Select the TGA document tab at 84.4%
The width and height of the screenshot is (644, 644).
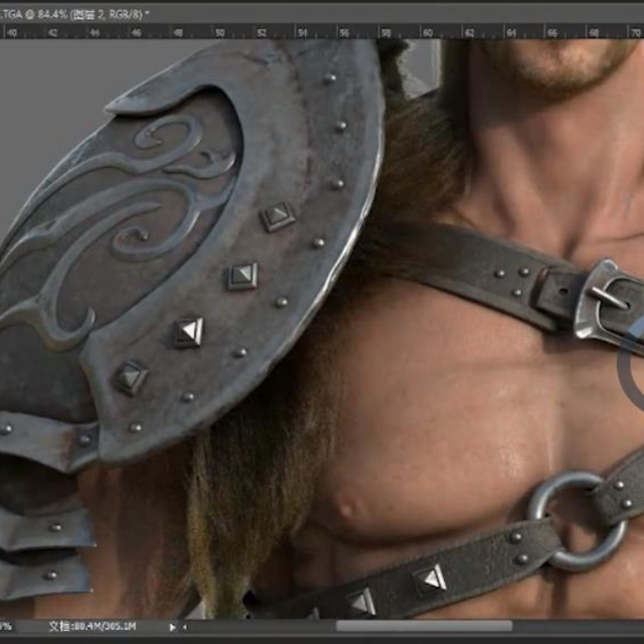[x=74, y=14]
